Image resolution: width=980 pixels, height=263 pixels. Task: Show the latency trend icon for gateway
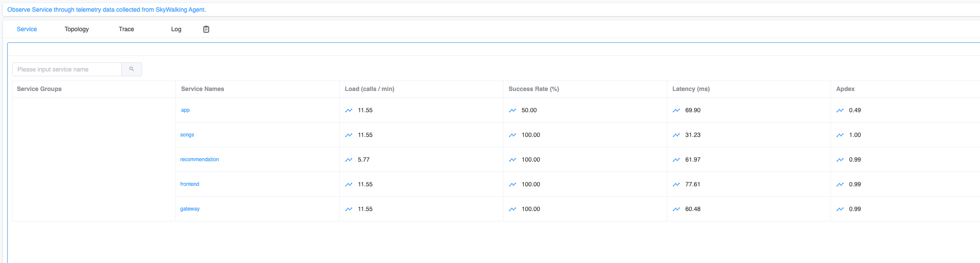[676, 209]
